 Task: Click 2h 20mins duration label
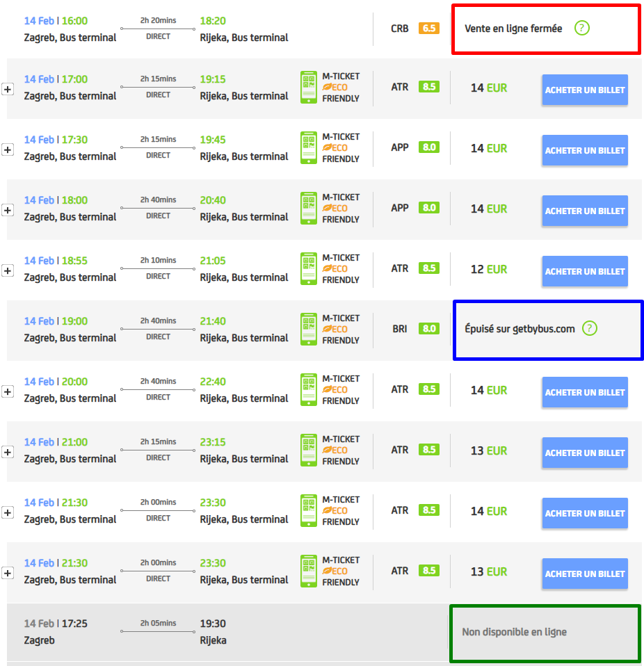click(x=158, y=20)
